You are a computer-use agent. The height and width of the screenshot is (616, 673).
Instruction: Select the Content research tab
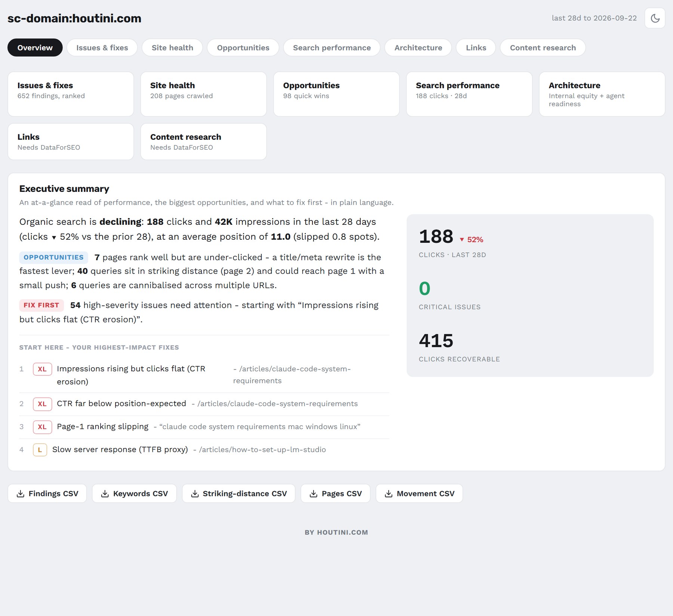543,47
